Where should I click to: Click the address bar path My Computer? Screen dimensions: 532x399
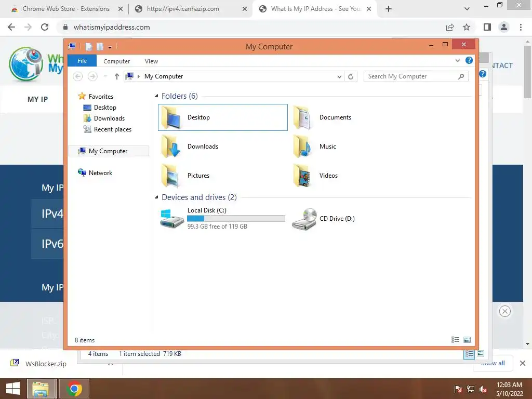click(164, 76)
